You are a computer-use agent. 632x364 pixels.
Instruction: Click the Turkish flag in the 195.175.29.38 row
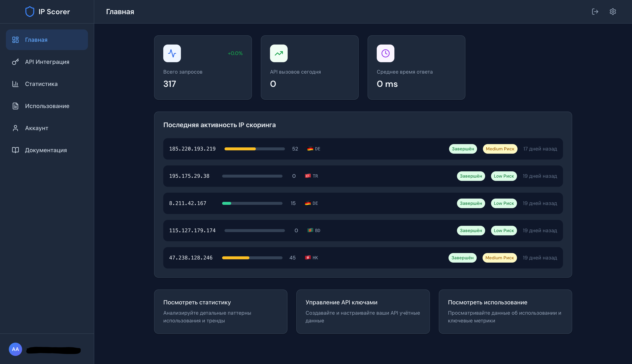[x=308, y=176]
